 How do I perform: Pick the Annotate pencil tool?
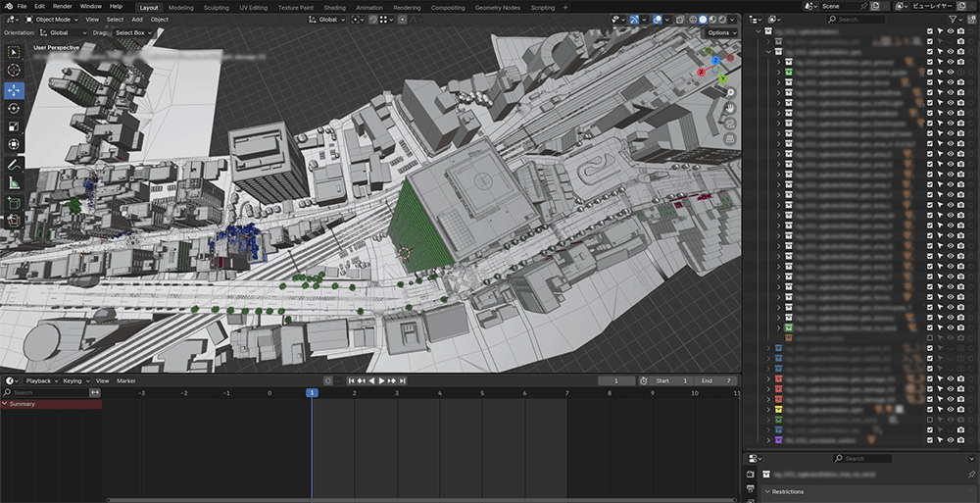(x=14, y=164)
